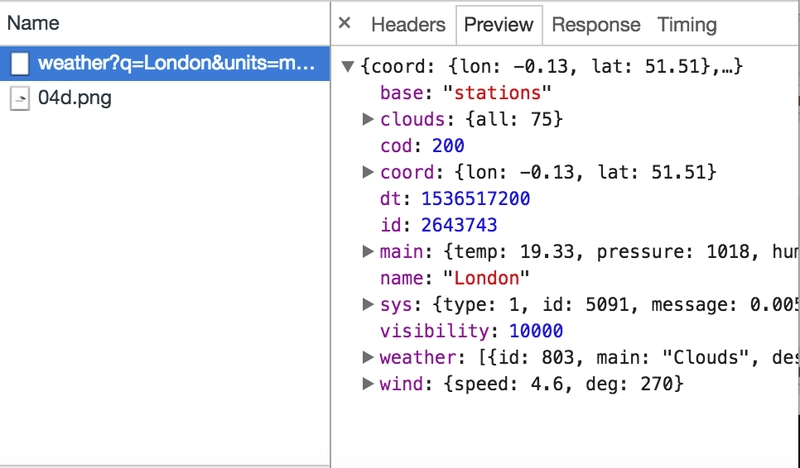Click the 04d.png image file icon

click(x=20, y=98)
